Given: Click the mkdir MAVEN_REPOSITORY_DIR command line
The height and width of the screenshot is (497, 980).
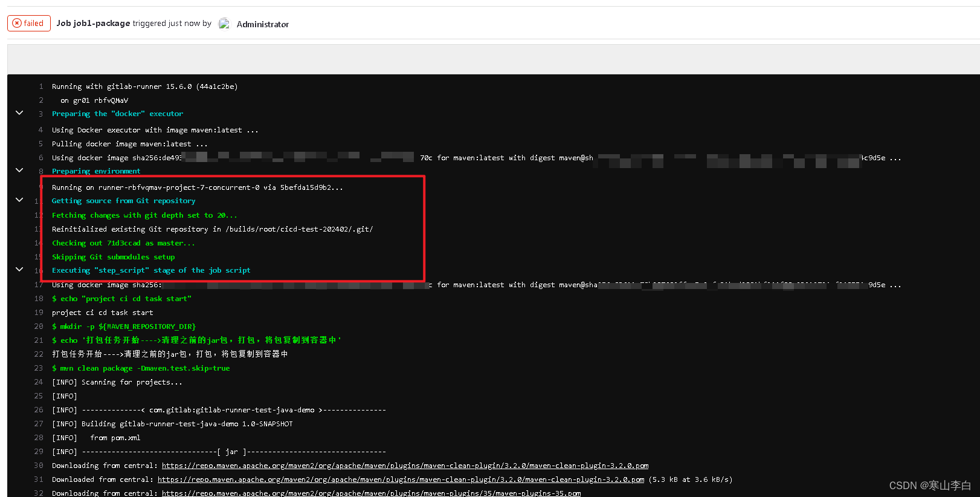Looking at the screenshot, I should (124, 326).
